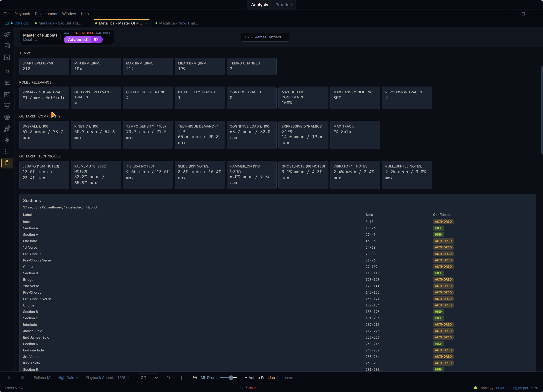Screen dimensions: 543x392
Task: Select the Interlude section row
Action: click(x=277, y=325)
